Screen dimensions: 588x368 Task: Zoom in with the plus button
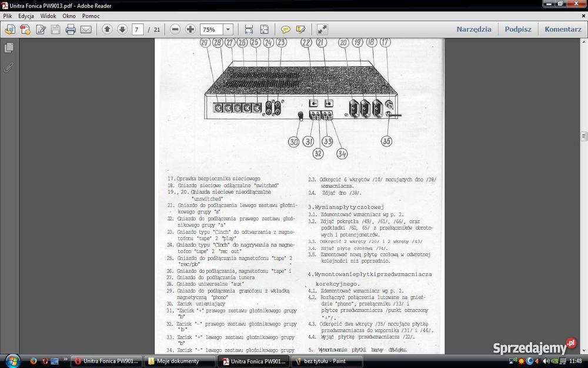click(191, 29)
